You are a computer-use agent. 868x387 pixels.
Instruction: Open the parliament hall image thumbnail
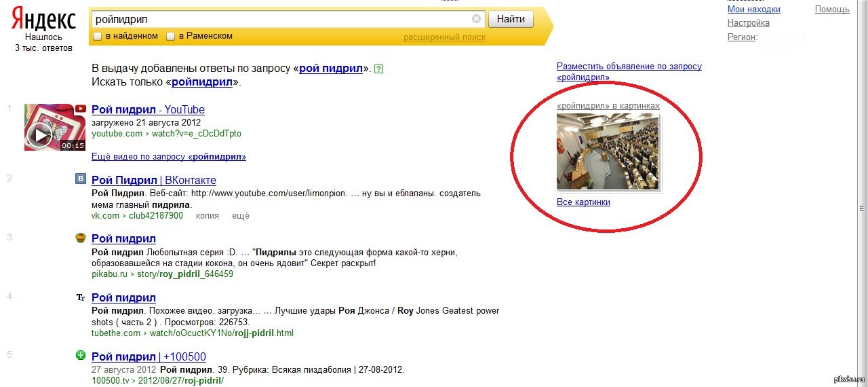608,151
